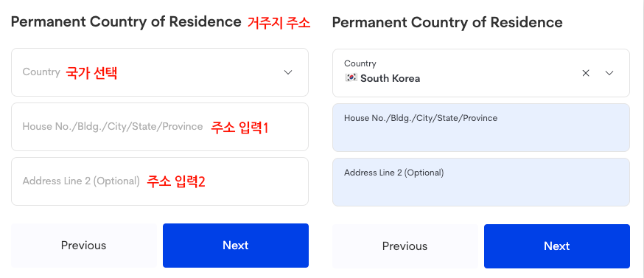Open the empty Country select box
Screen dimensions: 644x278
coord(160,72)
